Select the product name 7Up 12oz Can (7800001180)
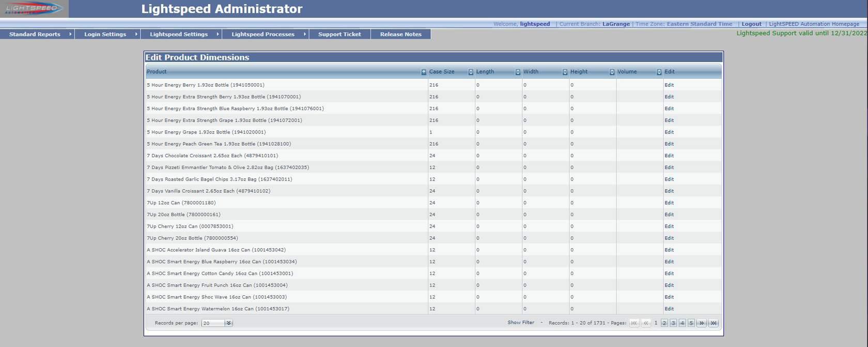The height and width of the screenshot is (347, 868). pos(181,203)
